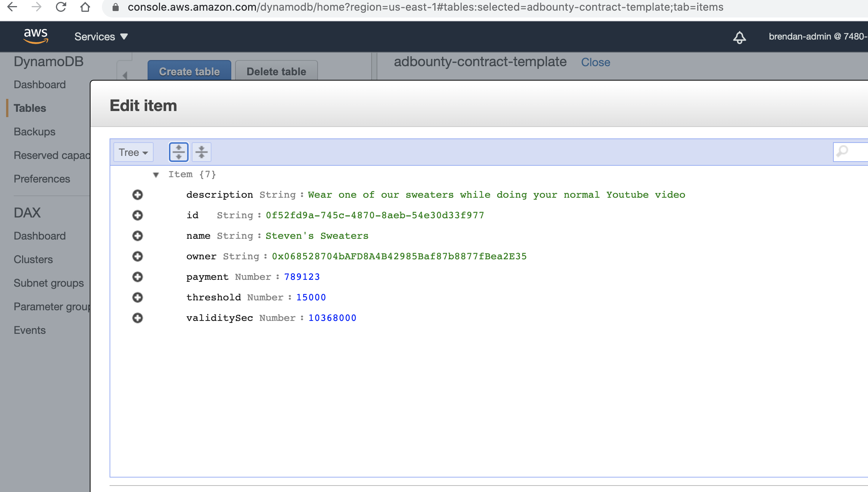868x492 pixels.
Task: Click plus icon beside owner attribute
Action: point(137,256)
